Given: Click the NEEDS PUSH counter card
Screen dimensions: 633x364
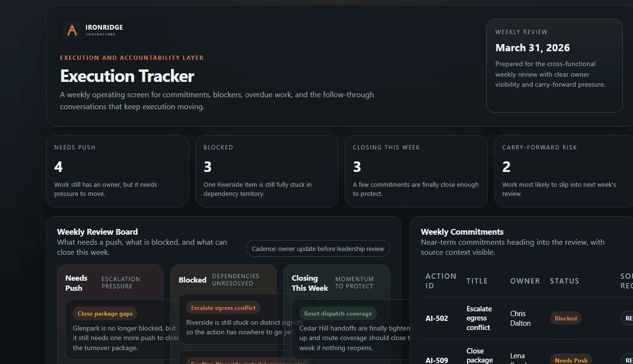Looking at the screenshot, I should click(117, 171).
